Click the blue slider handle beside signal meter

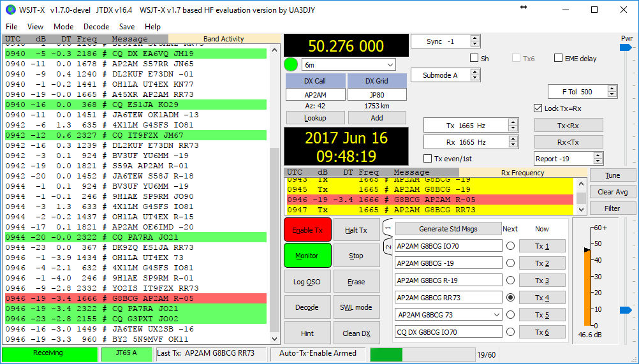626,310
